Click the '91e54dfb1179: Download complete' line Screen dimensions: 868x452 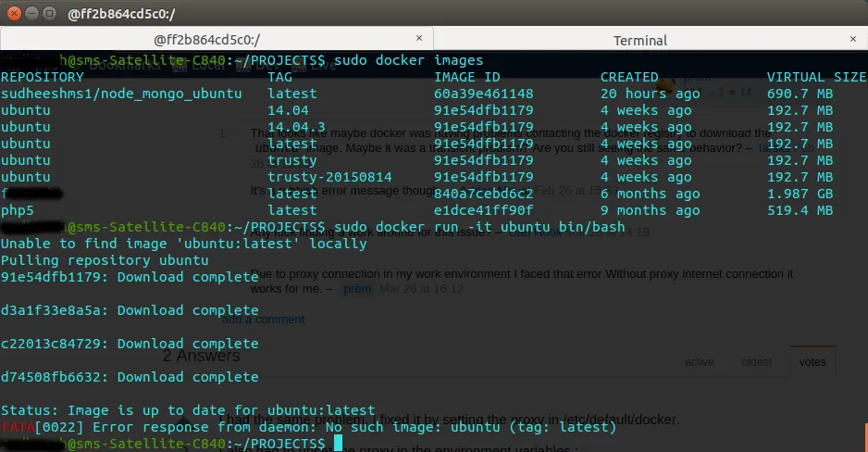tap(130, 277)
